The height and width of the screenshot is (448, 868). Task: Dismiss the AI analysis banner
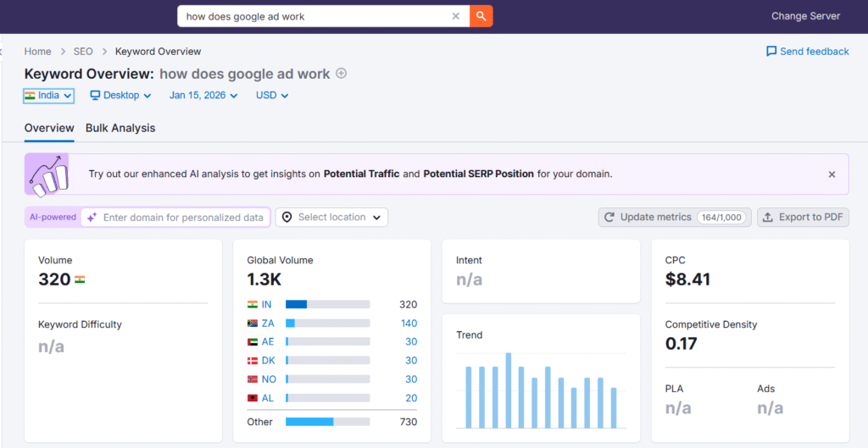tap(832, 174)
